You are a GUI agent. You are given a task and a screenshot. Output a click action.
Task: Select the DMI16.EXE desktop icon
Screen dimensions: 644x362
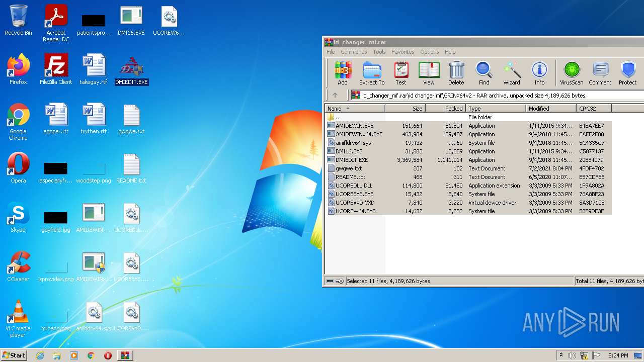coord(131,20)
